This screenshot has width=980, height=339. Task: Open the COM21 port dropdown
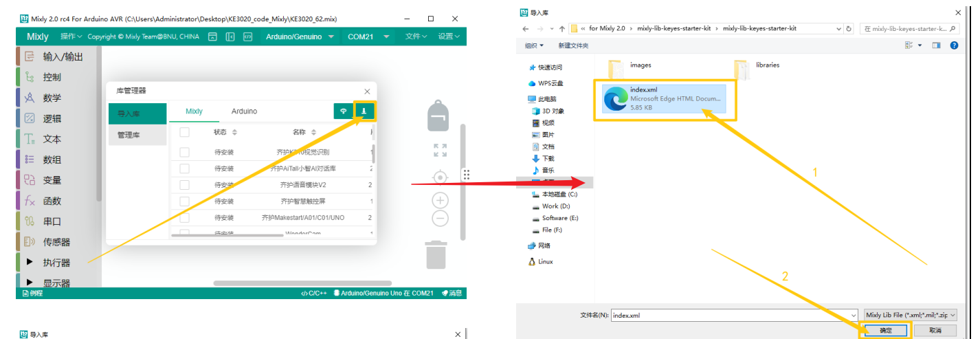click(x=368, y=36)
